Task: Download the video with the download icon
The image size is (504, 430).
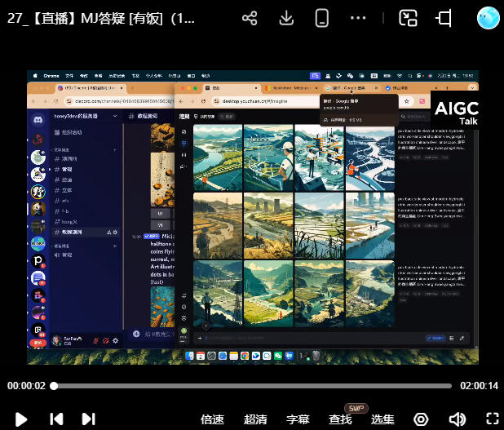Action: click(286, 18)
